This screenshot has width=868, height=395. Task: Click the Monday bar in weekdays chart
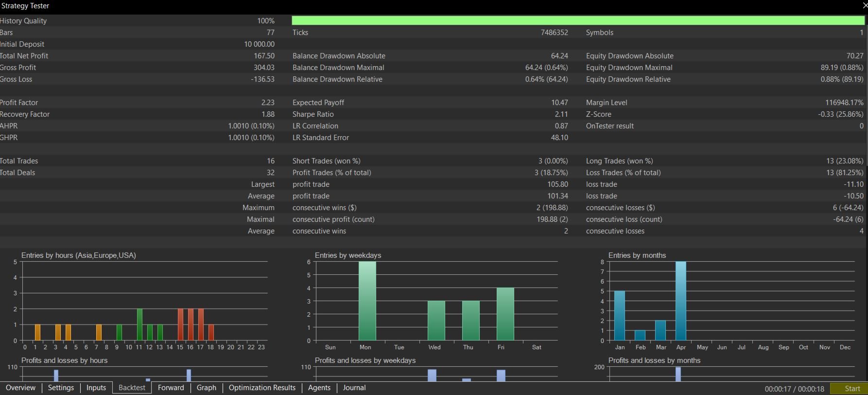click(x=367, y=301)
